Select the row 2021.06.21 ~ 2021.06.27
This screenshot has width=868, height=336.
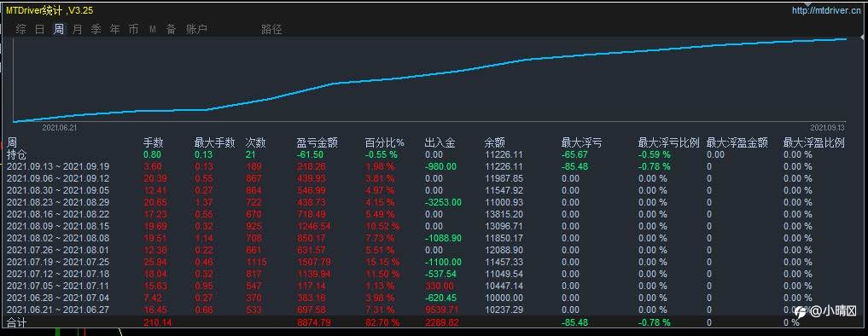[x=434, y=310]
